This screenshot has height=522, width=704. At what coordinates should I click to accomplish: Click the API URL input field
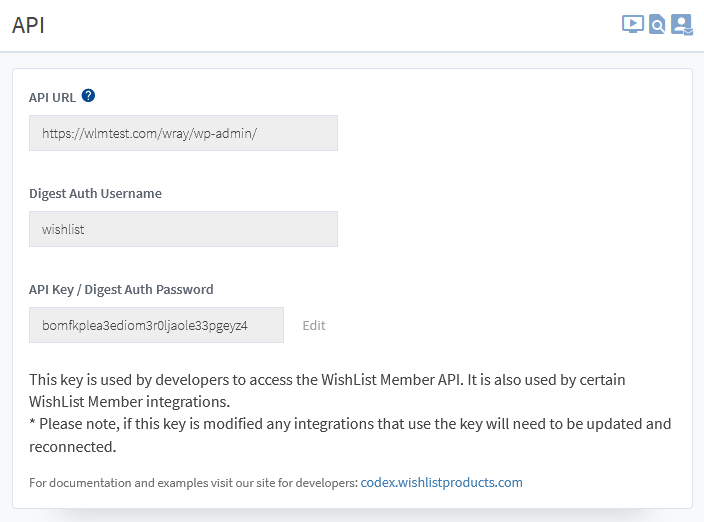click(x=183, y=133)
